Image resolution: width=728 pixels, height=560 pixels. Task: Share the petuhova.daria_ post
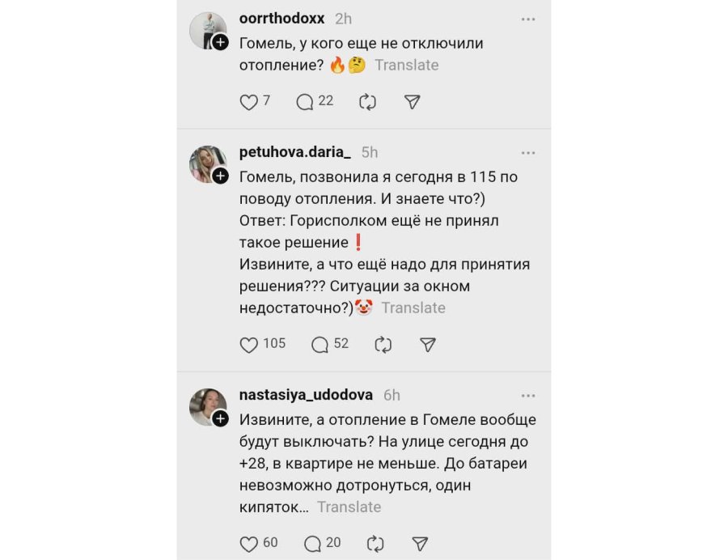click(x=427, y=345)
